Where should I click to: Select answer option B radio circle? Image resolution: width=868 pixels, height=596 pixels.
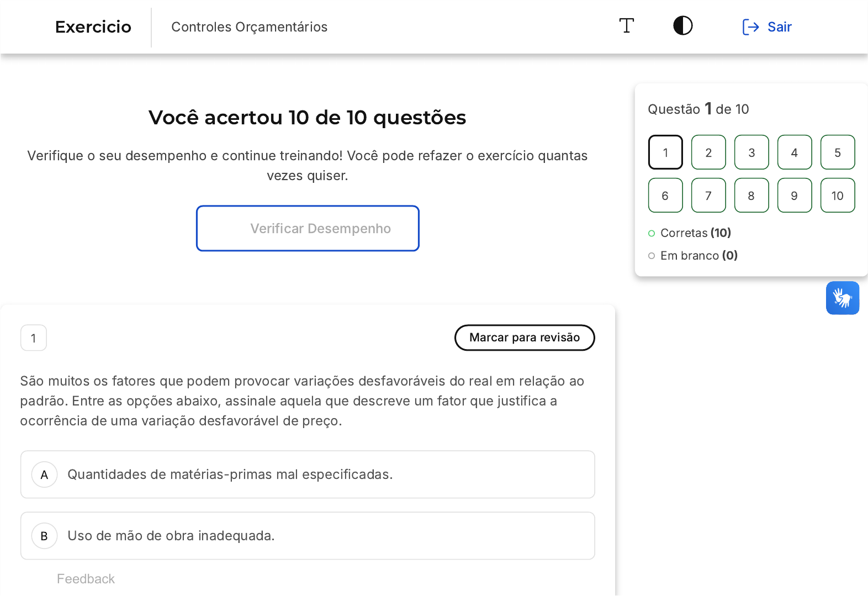click(45, 536)
